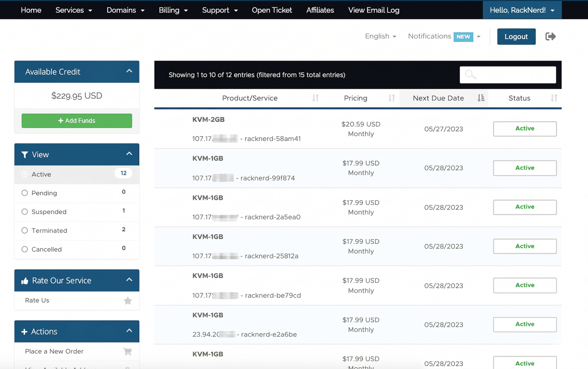Select the Cancelled filter radio button
588x369 pixels.
pyautogui.click(x=25, y=249)
